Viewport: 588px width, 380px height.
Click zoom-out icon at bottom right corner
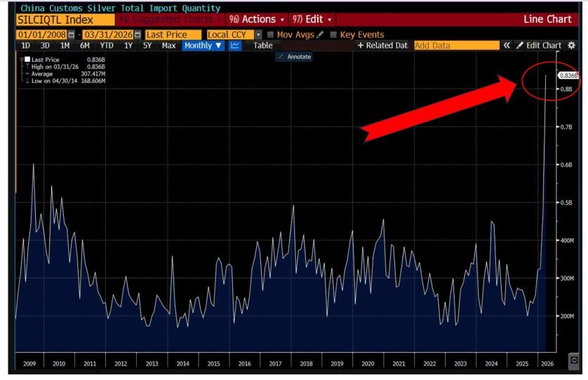[573, 358]
